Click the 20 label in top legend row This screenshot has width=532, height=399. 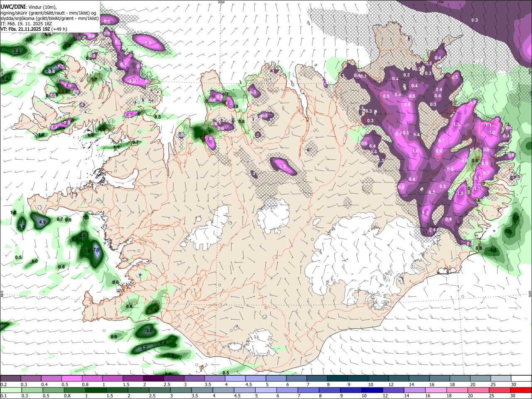[x=473, y=384]
